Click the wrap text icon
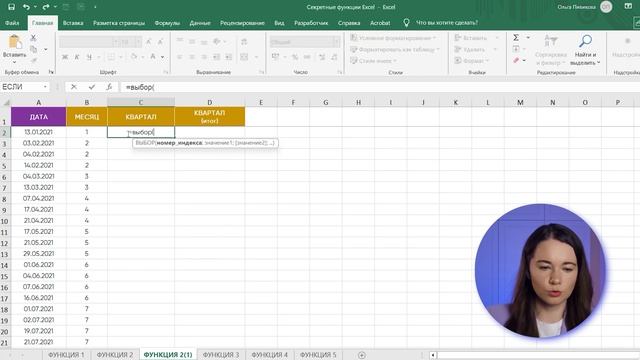 point(244,42)
